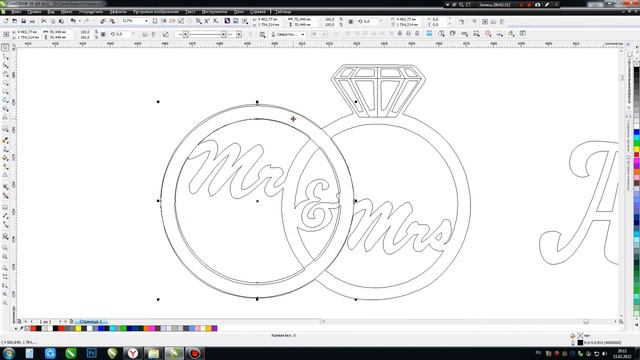Viewport: 640px width, 360px height.
Task: Click the magenta swatch in the bottom palette
Action: click(x=153, y=328)
